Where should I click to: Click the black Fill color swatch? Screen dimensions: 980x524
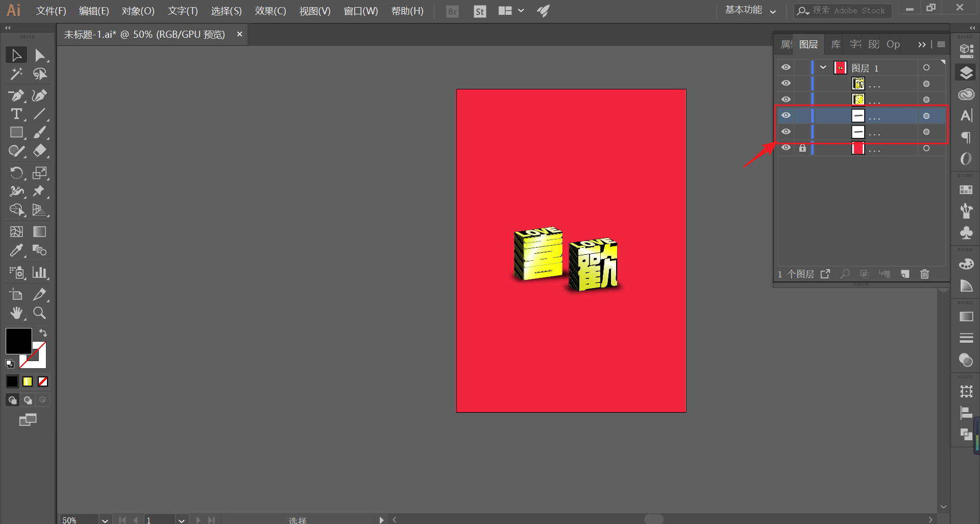pos(19,341)
